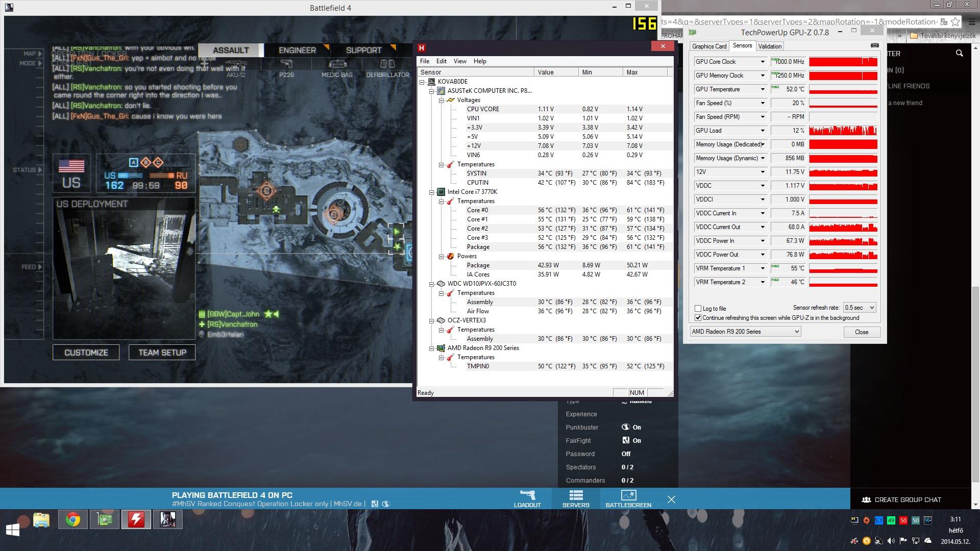Screen dimensions: 980x551
Task: Click the taskbar clock showing 3:11
Action: pos(955,519)
